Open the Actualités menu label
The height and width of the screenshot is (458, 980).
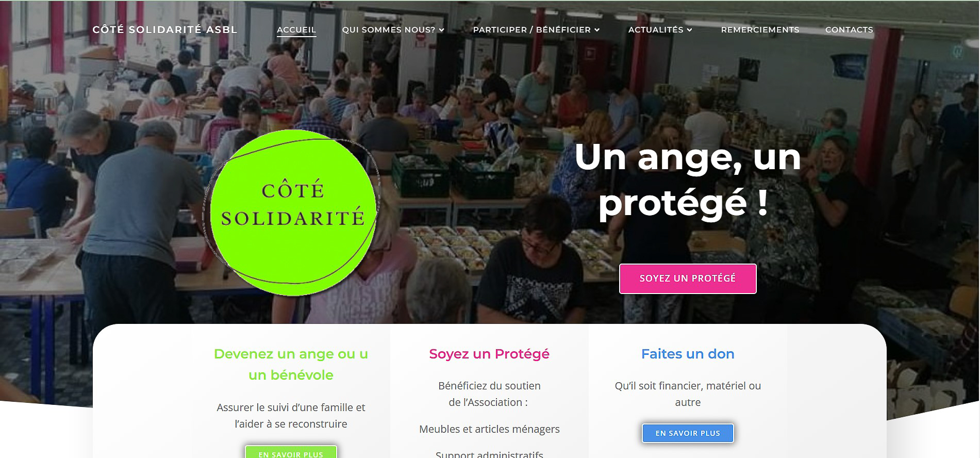pyautogui.click(x=656, y=30)
